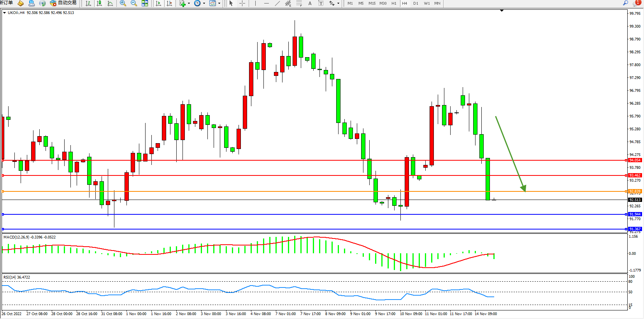Enable the chart shift toggle
This screenshot has height=319, width=644.
click(169, 4)
